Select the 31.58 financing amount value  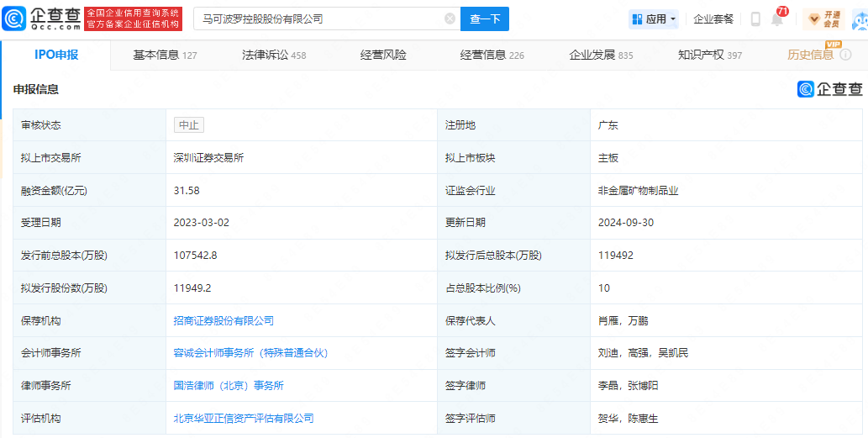point(187,191)
